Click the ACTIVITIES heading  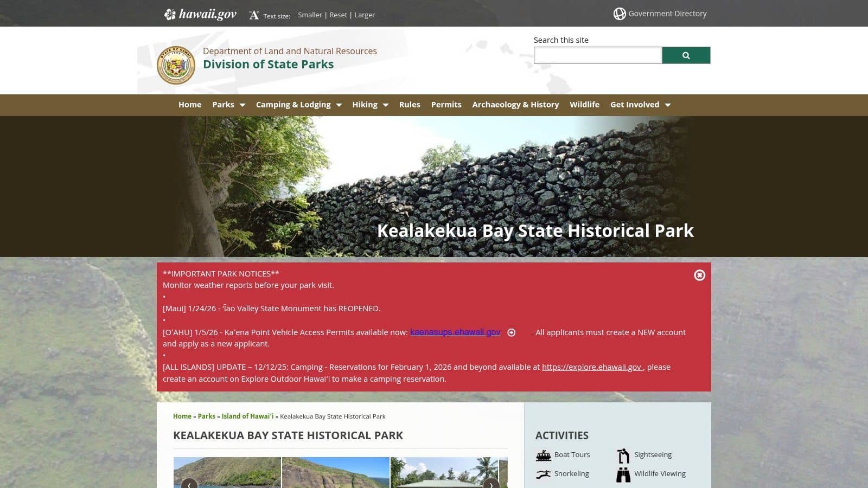(562, 435)
